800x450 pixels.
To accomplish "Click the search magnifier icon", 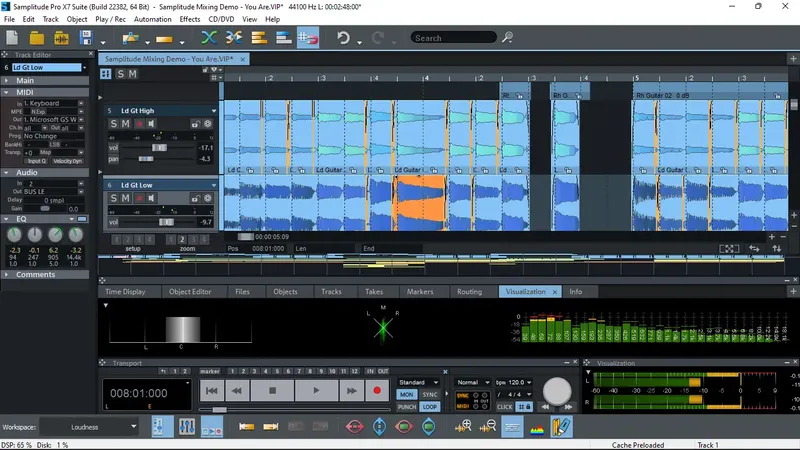I will [x=508, y=37].
